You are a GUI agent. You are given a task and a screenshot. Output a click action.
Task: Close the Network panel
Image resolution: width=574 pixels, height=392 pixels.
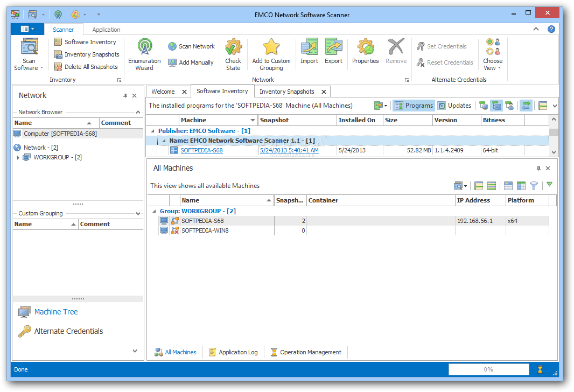135,95
